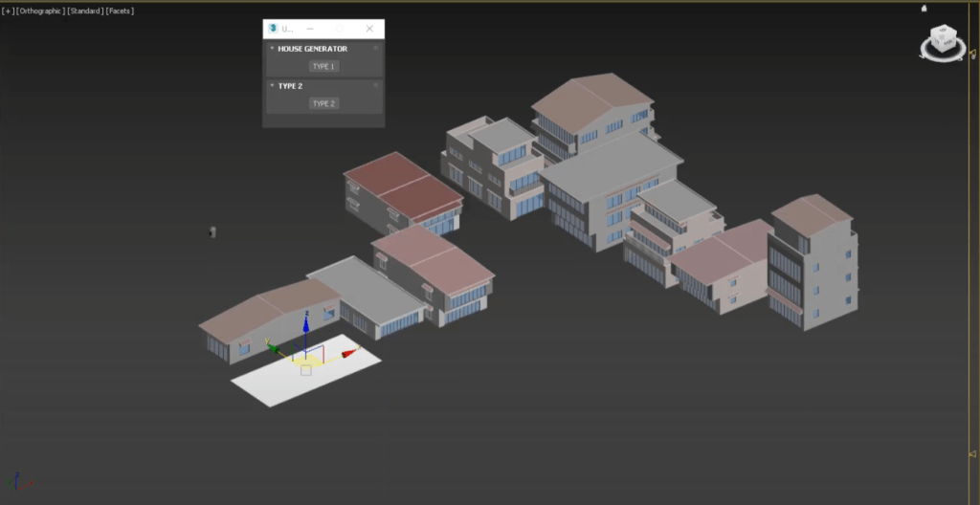
Task: Click the red X-axis gizmo arrow
Action: pos(348,354)
